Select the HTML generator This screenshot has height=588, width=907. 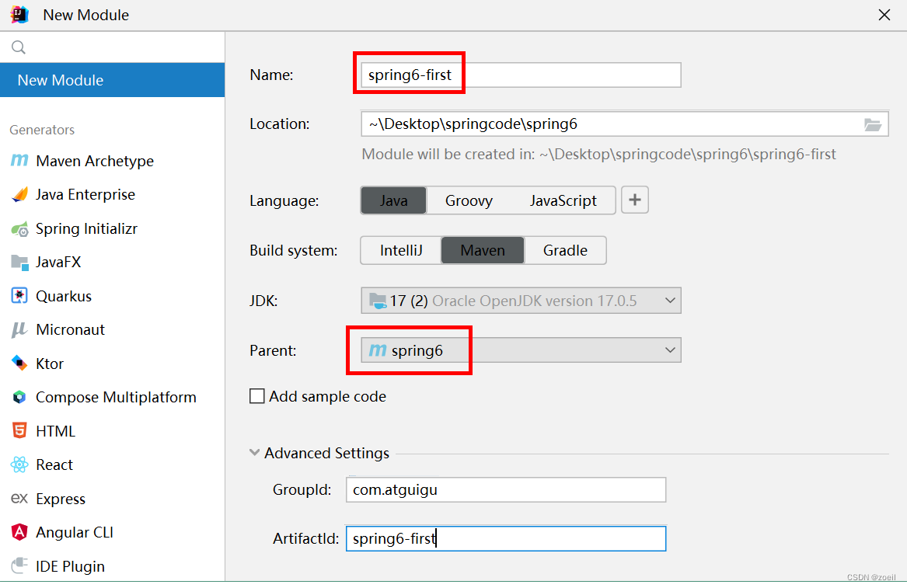tap(112, 431)
